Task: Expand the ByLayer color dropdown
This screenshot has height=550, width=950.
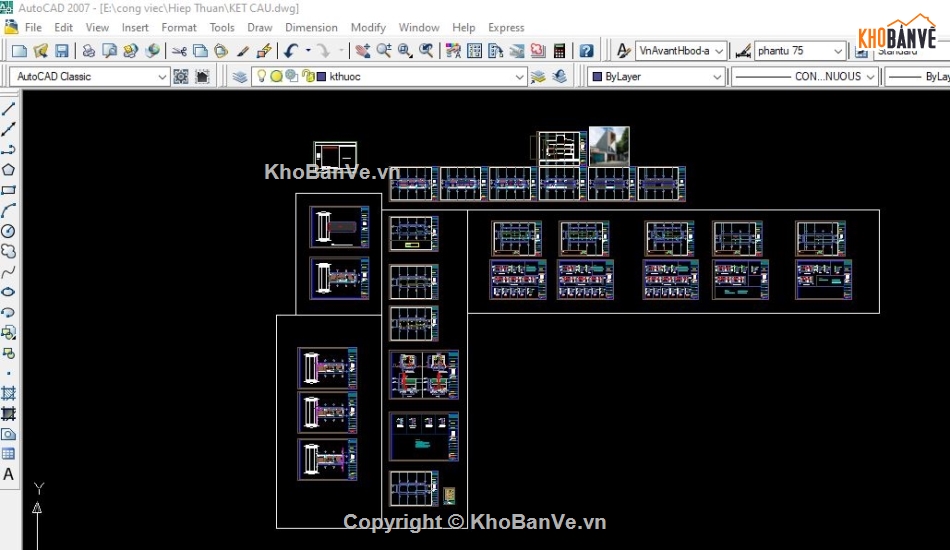Action: coord(717,77)
